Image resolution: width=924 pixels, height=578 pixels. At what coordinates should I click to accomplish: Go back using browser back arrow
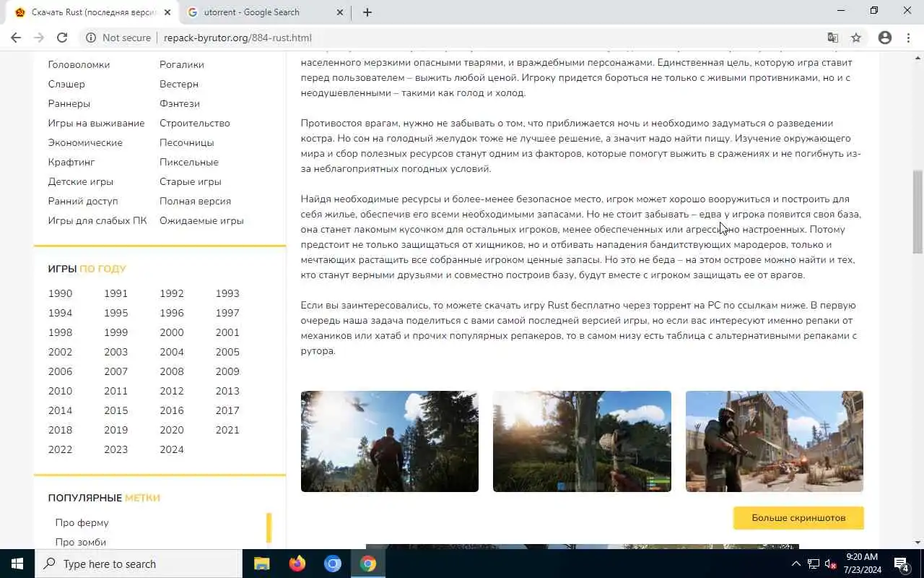click(x=16, y=38)
